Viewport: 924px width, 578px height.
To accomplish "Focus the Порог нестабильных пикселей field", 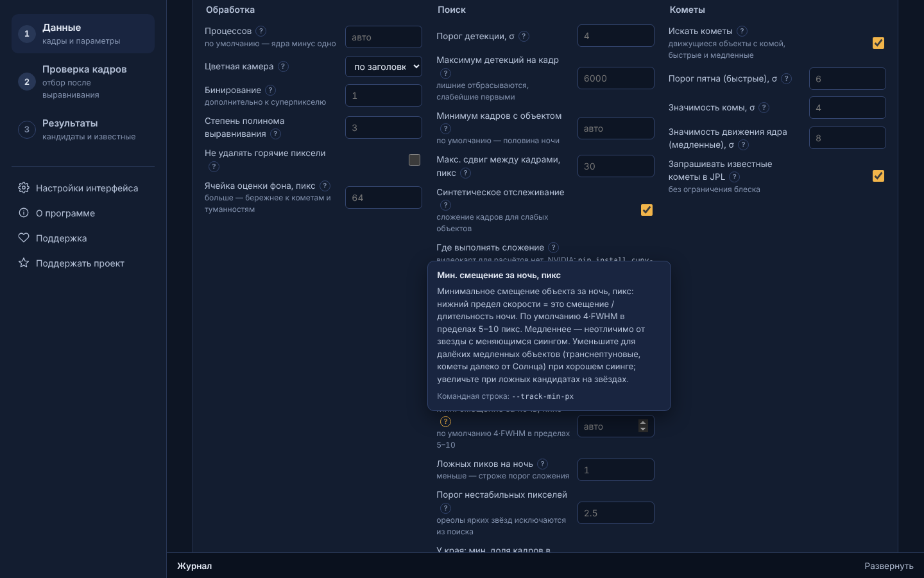I will (x=616, y=513).
